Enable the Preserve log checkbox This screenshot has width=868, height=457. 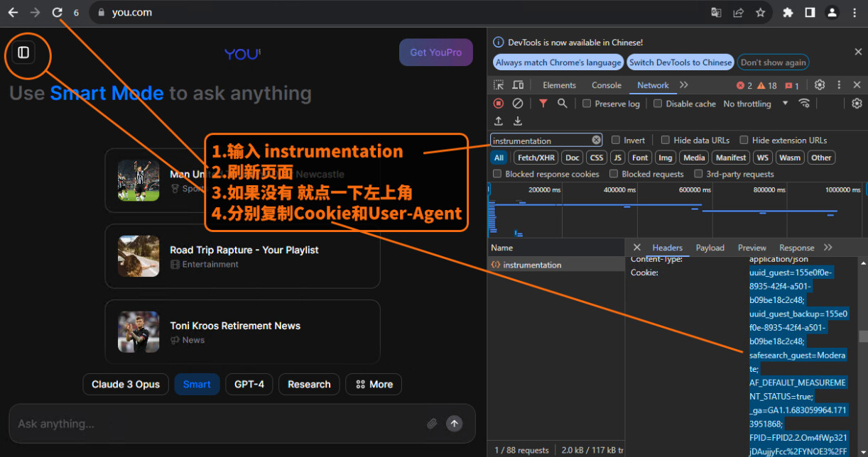(587, 104)
